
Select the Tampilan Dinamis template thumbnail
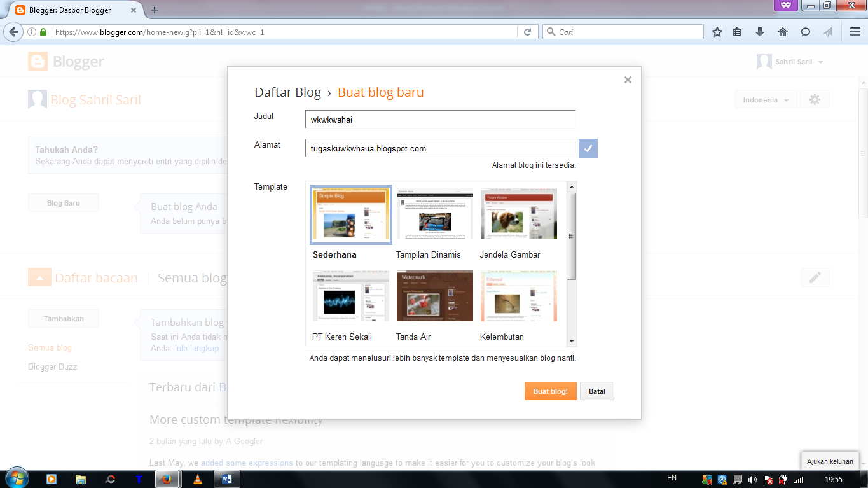(x=435, y=215)
